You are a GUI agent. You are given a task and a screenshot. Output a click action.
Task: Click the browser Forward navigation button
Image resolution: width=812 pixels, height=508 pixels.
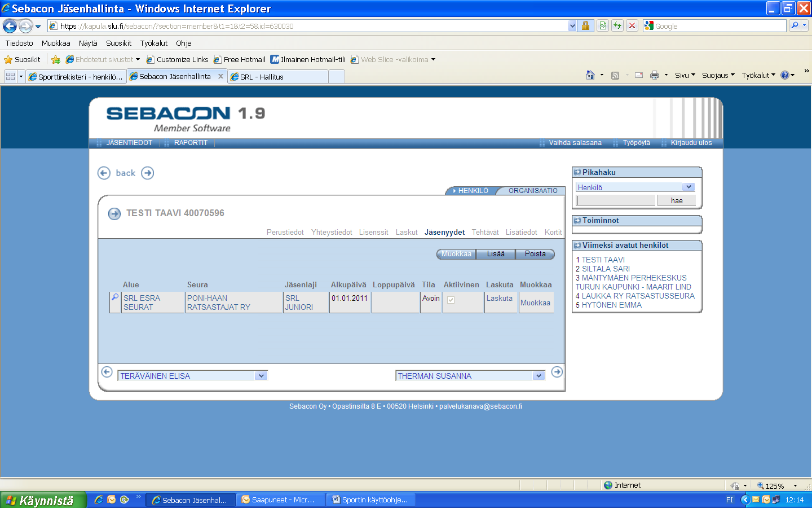[25, 26]
